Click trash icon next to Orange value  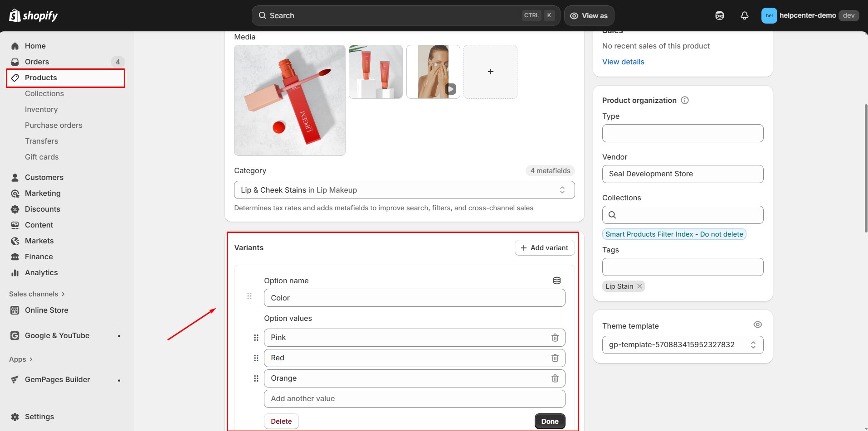click(x=555, y=378)
